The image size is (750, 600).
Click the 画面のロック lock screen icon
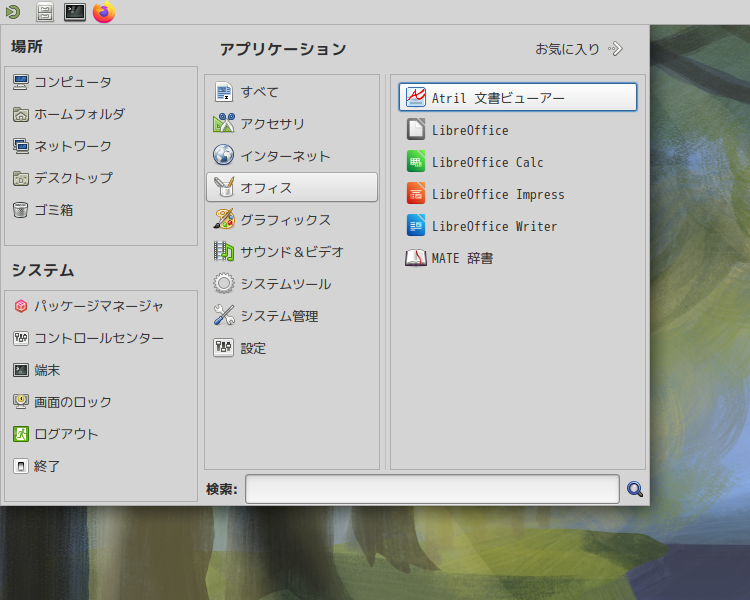[21, 402]
